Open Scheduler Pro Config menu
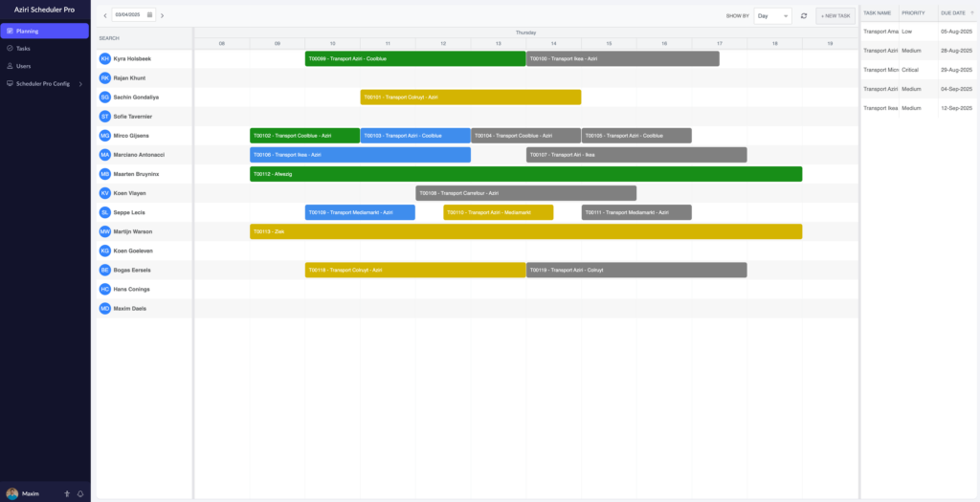This screenshot has height=502, width=980. click(44, 84)
